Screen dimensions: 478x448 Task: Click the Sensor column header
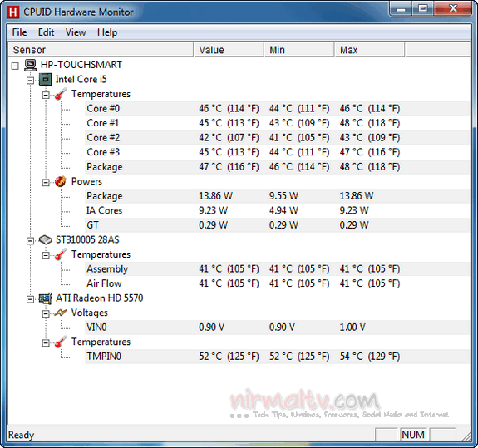point(101,50)
